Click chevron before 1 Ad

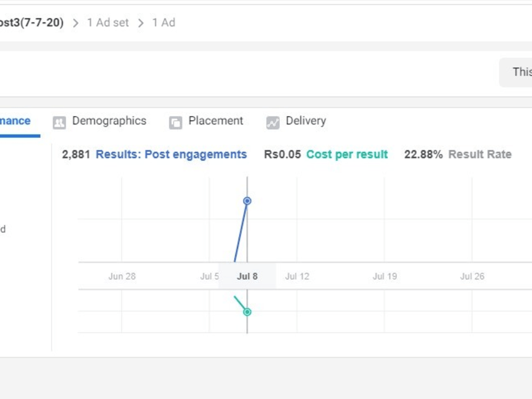pyautogui.click(x=140, y=23)
